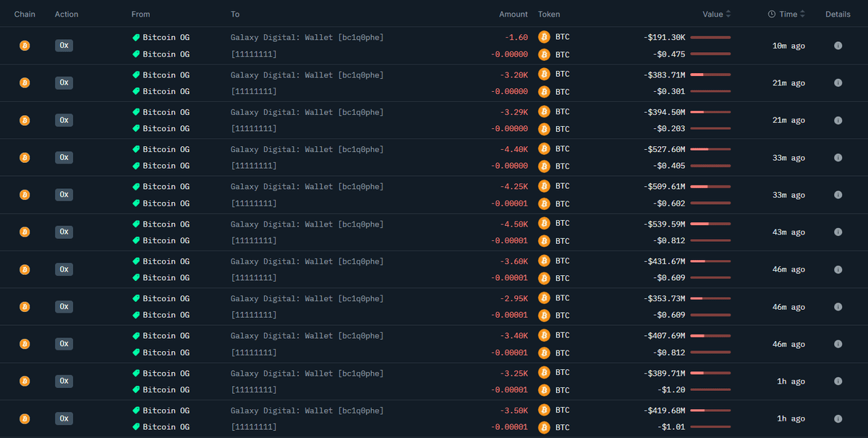The image size is (868, 438).
Task: Click info icon in the -$539.59M row
Action: pyautogui.click(x=838, y=232)
